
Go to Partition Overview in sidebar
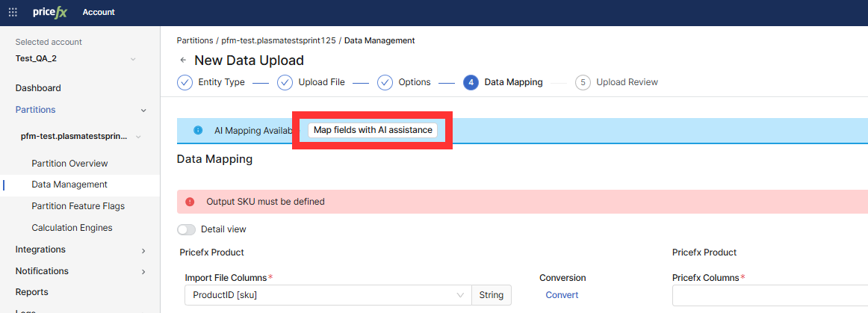69,164
